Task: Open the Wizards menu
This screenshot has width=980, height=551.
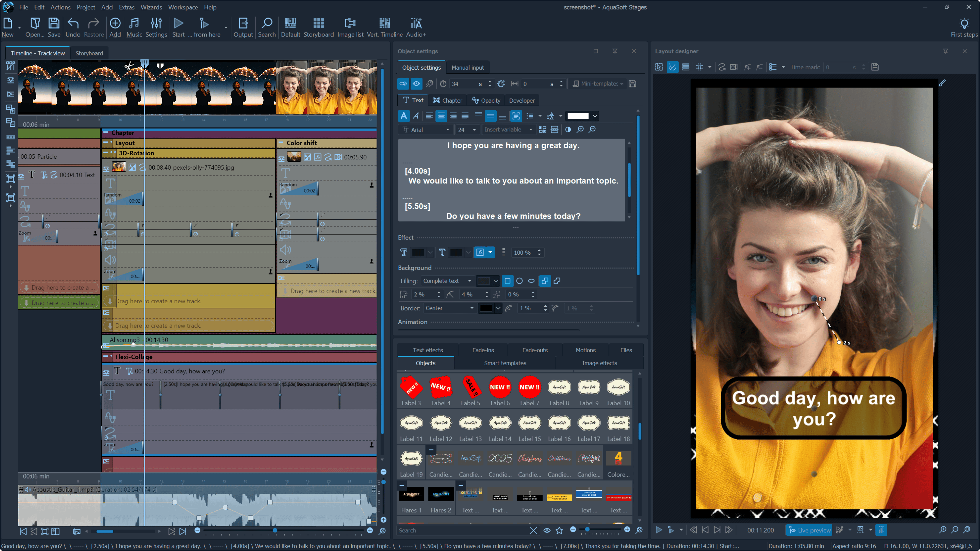Action: (x=151, y=7)
